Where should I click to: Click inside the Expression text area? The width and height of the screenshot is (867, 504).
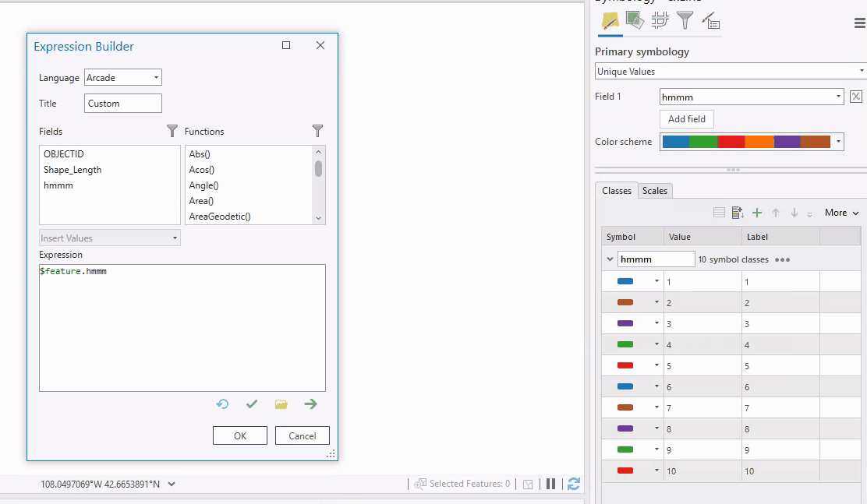point(182,328)
